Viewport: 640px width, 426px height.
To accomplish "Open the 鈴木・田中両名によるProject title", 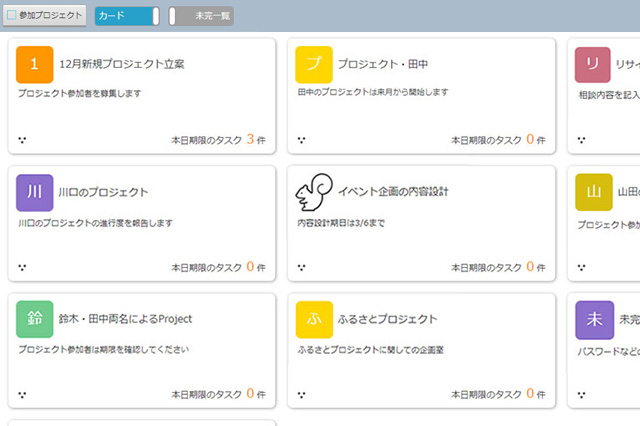I will (125, 319).
